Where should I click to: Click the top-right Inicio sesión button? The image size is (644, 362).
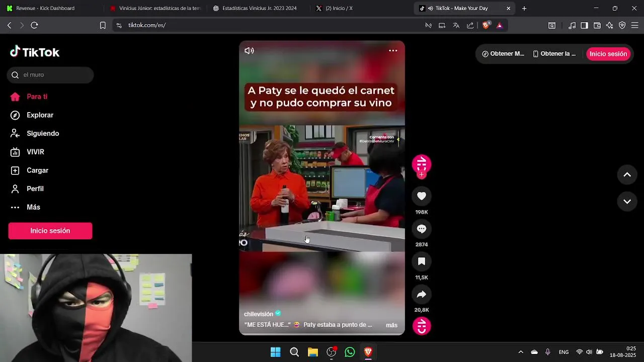608,54
